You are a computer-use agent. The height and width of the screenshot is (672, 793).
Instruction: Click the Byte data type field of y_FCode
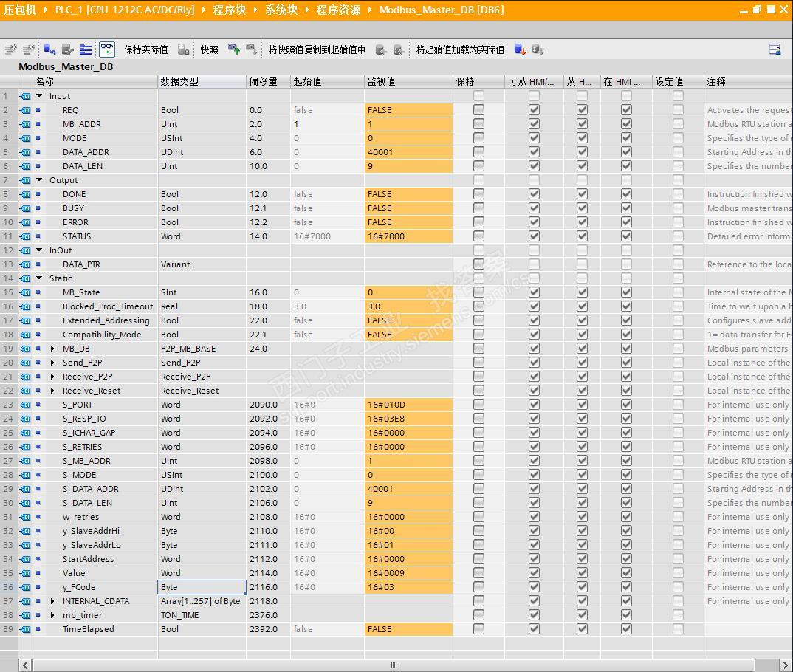point(202,587)
